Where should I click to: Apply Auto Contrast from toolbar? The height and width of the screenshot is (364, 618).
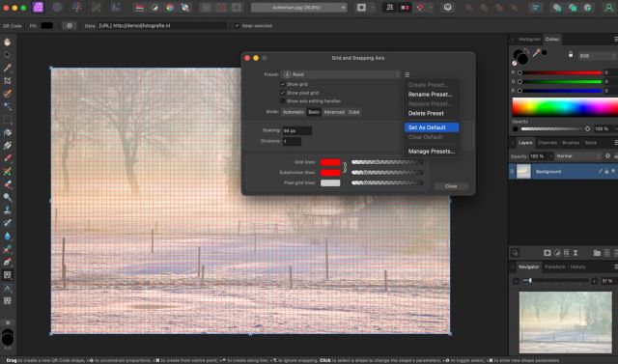tap(154, 8)
